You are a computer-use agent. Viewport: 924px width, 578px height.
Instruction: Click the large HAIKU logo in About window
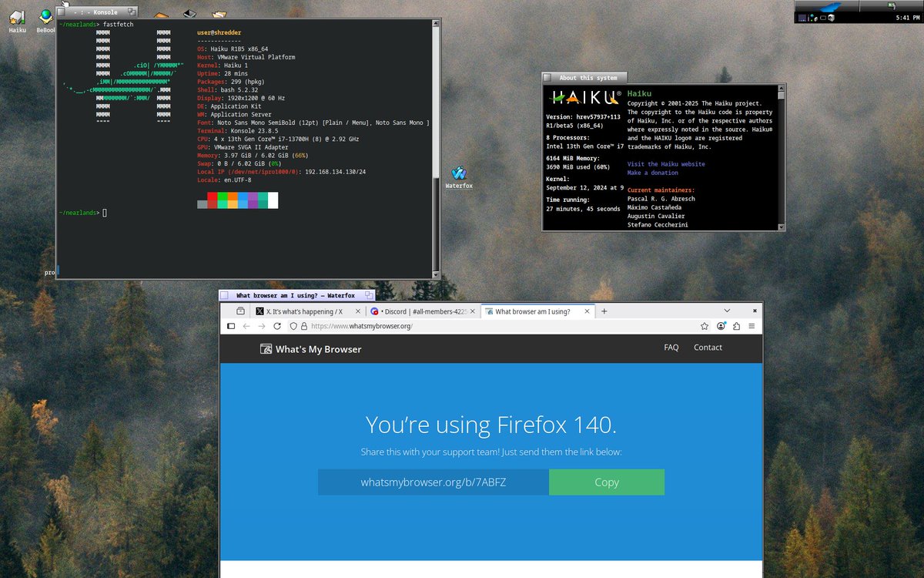click(x=586, y=97)
